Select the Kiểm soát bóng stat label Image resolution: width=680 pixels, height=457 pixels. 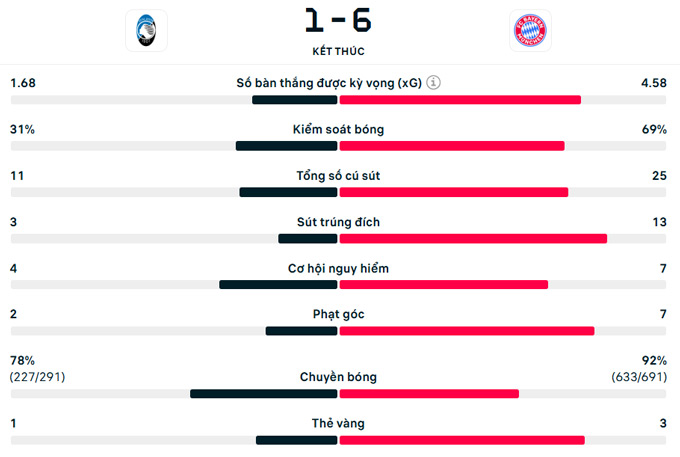pos(338,129)
